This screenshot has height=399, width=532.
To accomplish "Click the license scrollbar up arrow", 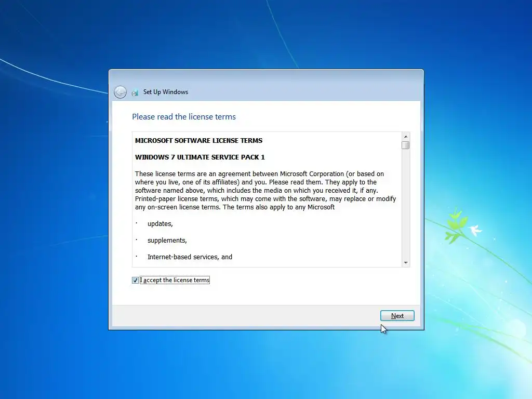I will coord(405,137).
